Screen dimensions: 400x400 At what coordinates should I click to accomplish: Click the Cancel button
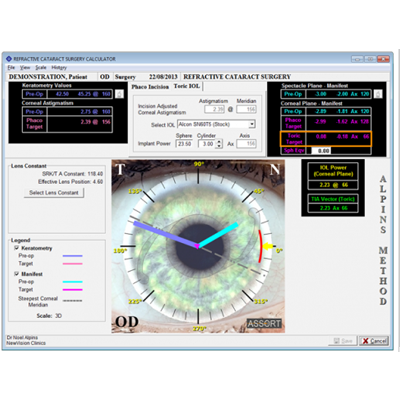click(x=374, y=341)
